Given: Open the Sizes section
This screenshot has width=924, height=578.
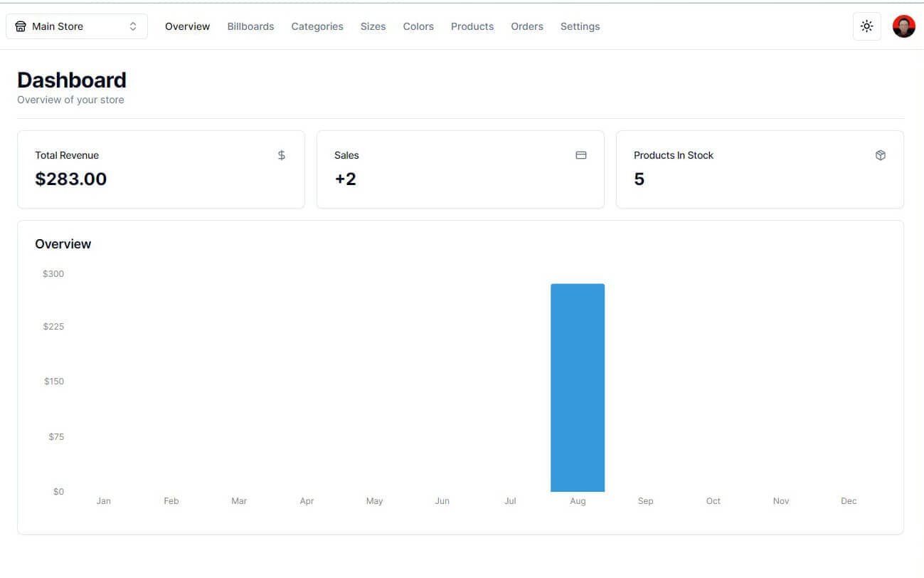Looking at the screenshot, I should point(373,26).
